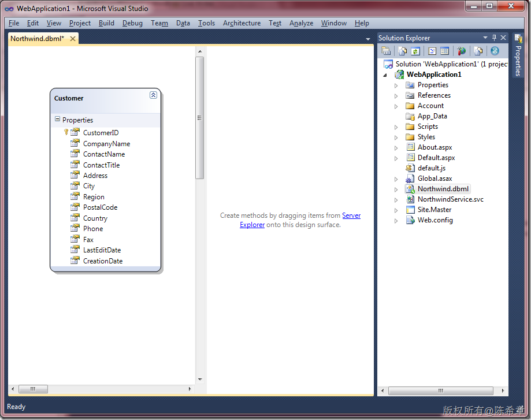
Task: Select the PostalCode property text
Action: click(x=100, y=207)
